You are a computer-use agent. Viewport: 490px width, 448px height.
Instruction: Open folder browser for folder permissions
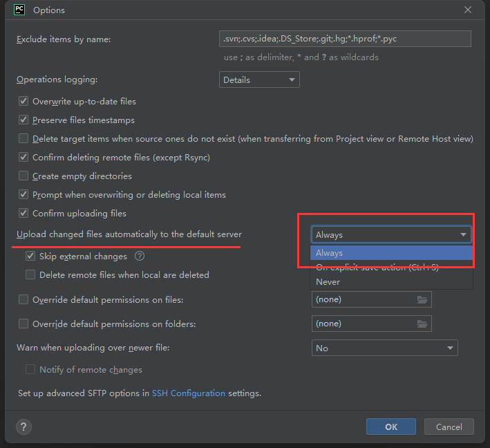click(422, 324)
